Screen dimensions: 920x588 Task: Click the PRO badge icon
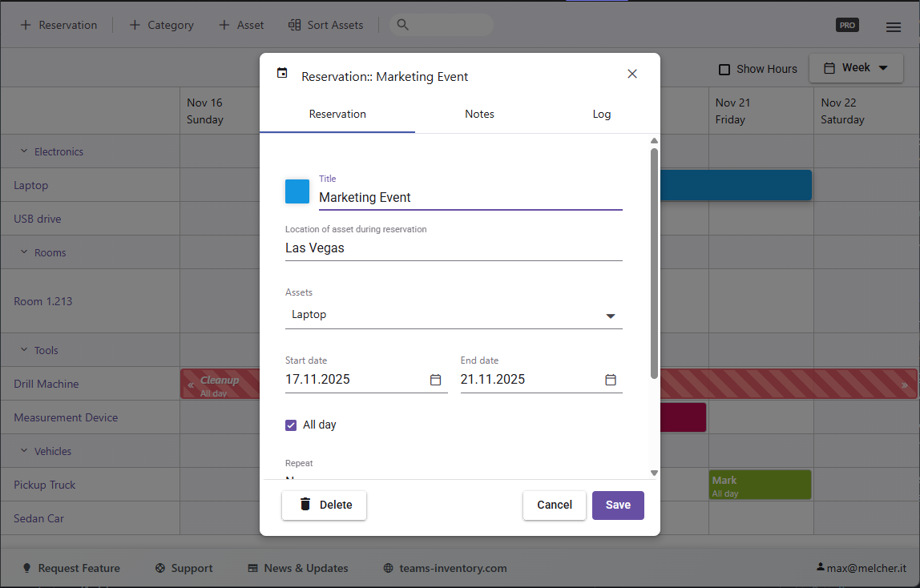(847, 25)
